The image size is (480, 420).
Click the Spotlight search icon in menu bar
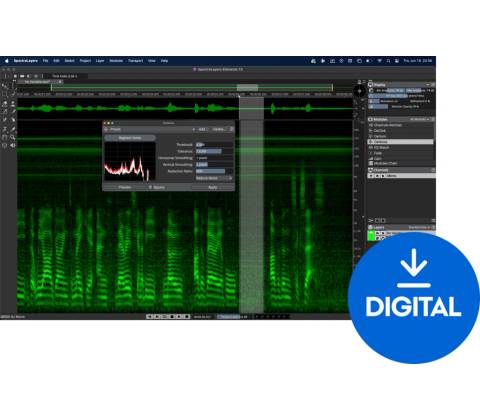tap(388, 61)
